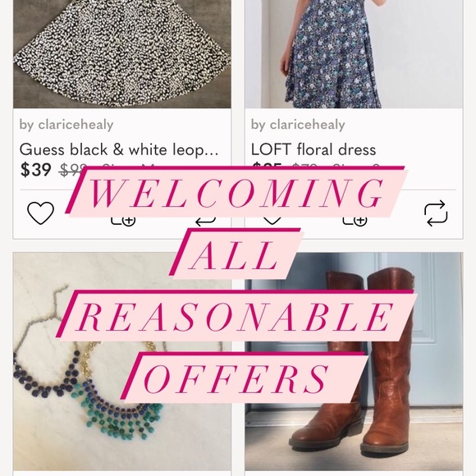
Task: View the crossed-out $99 original price
Action: [73, 168]
